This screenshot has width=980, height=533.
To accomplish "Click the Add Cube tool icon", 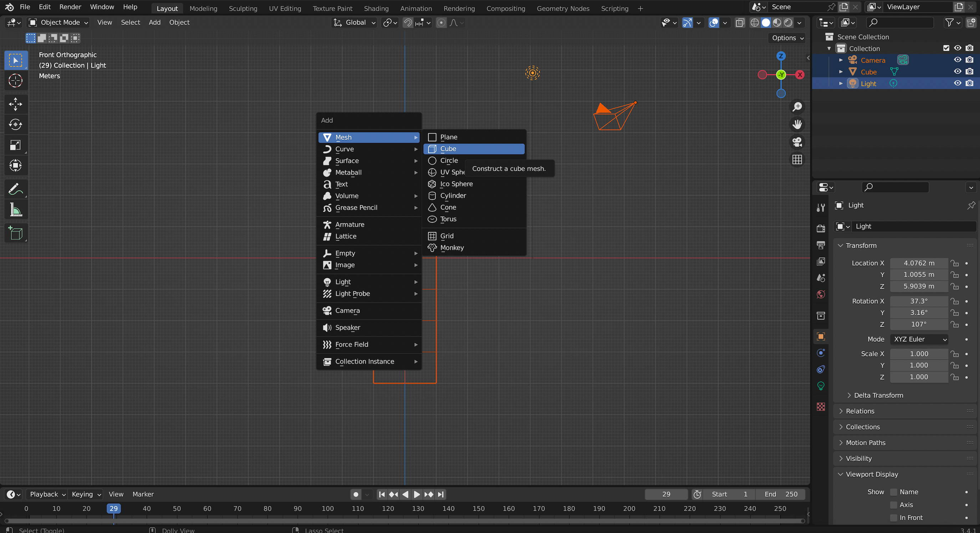I will tap(15, 233).
